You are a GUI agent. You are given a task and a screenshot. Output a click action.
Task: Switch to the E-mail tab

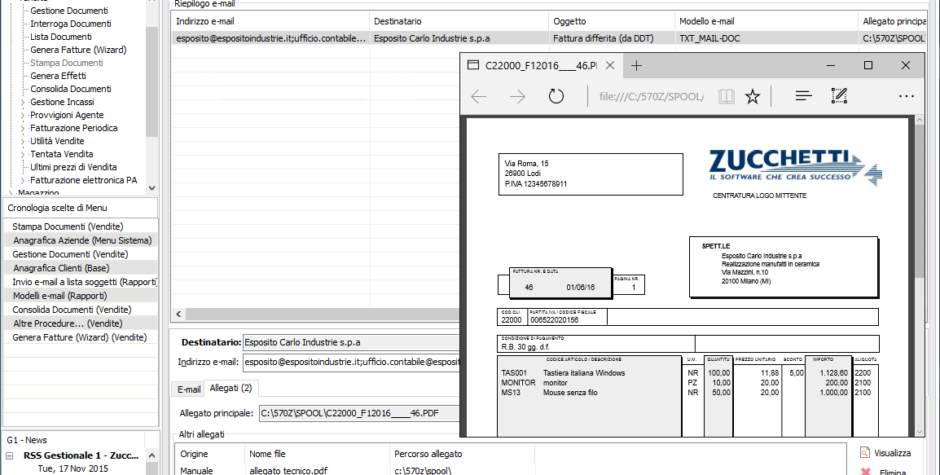(189, 389)
